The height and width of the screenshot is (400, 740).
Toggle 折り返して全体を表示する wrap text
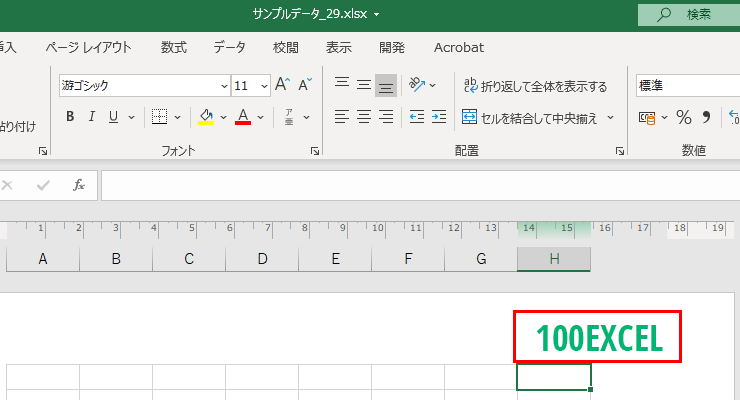(535, 86)
